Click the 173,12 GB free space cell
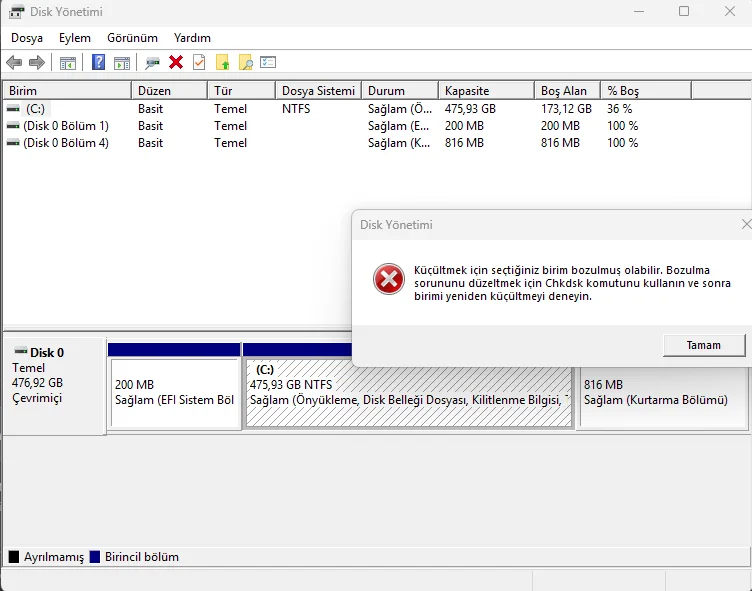This screenshot has width=752, height=591. click(x=566, y=109)
